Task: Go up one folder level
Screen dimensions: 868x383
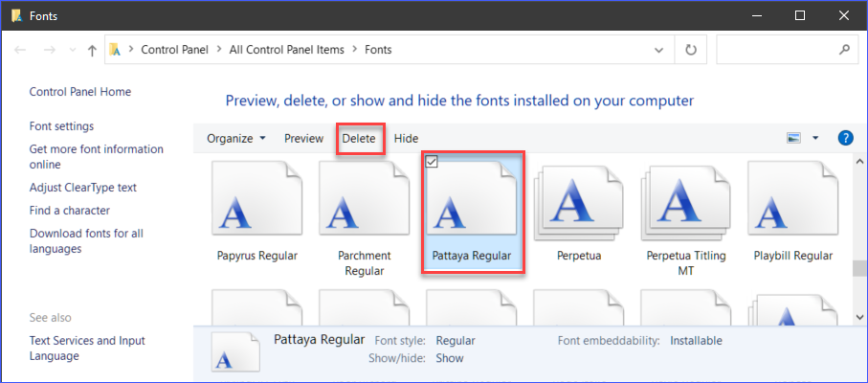Action: pos(93,51)
